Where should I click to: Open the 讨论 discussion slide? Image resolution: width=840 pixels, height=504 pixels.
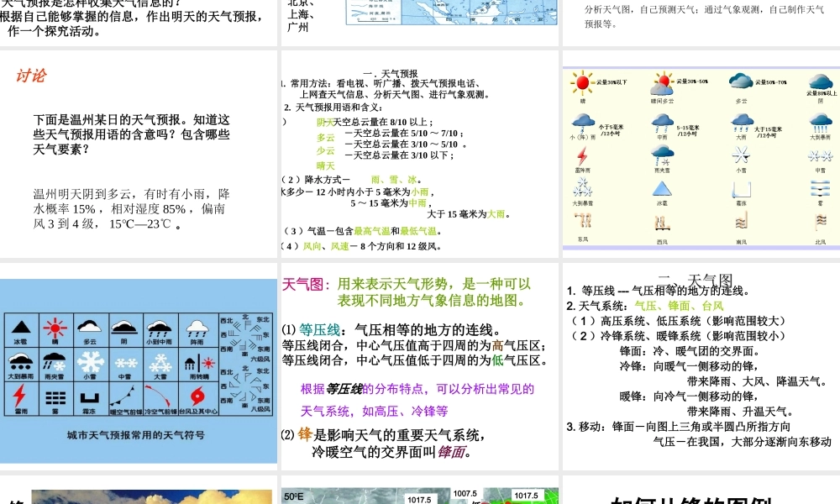pyautogui.click(x=139, y=155)
